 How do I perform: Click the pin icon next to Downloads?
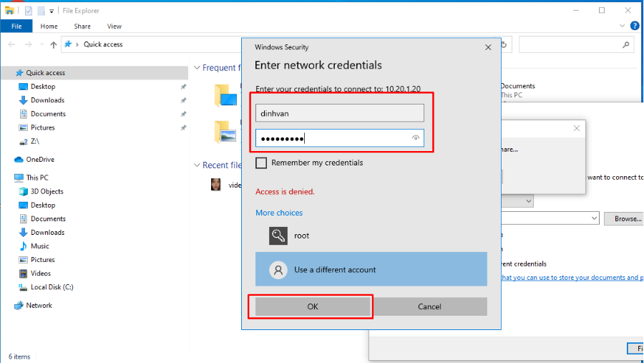pos(183,100)
